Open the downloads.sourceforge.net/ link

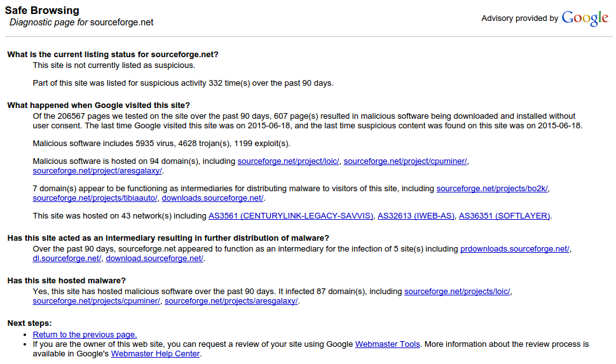pyautogui.click(x=212, y=198)
